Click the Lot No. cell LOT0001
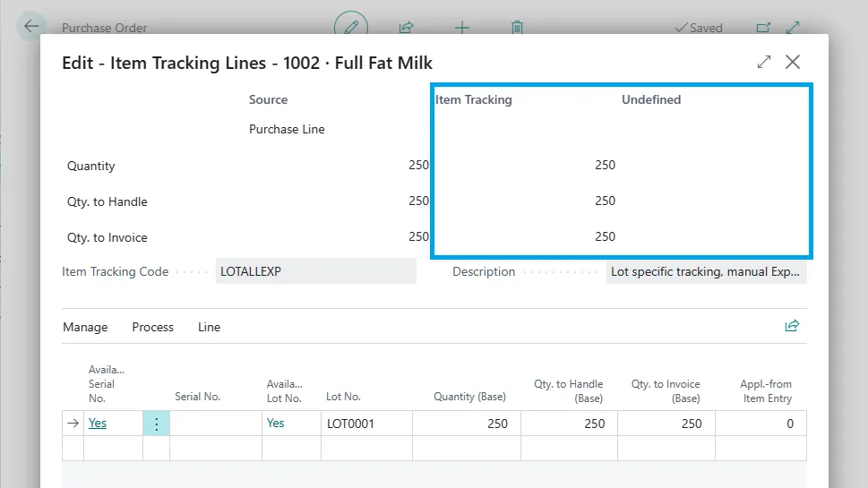This screenshot has height=488, width=868. click(x=366, y=424)
